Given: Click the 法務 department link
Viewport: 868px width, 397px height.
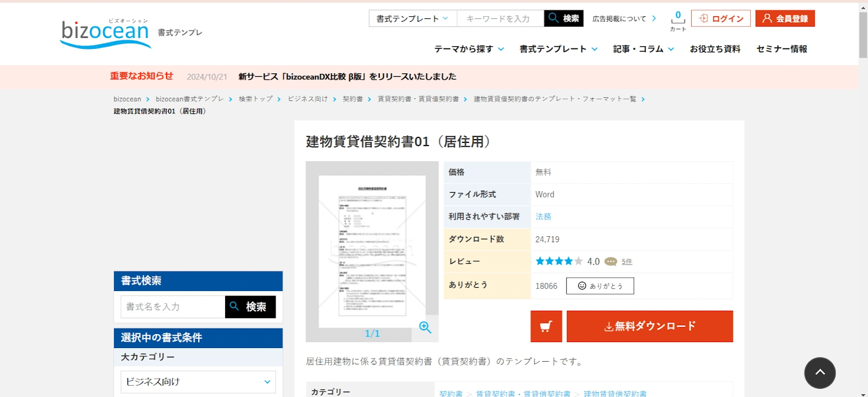Looking at the screenshot, I should click(x=543, y=217).
